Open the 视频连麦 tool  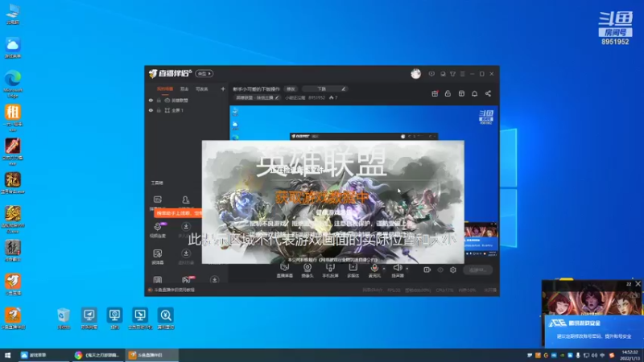pyautogui.click(x=158, y=230)
